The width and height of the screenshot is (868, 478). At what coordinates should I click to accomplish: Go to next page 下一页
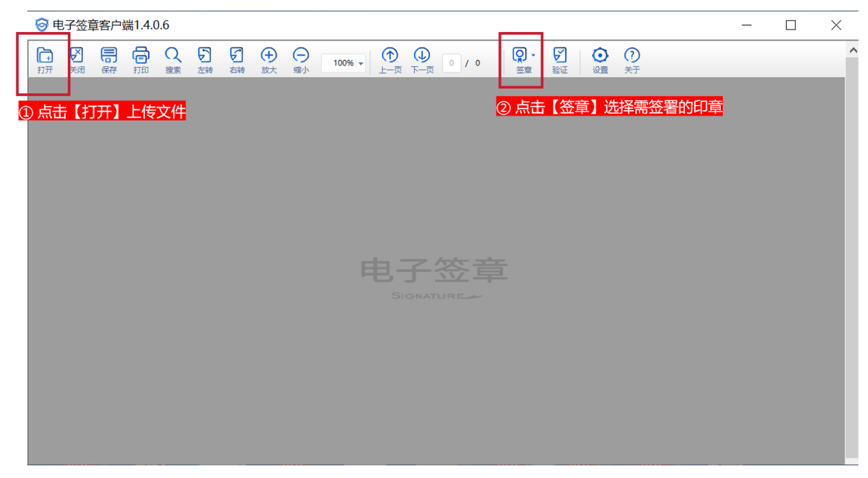point(422,60)
